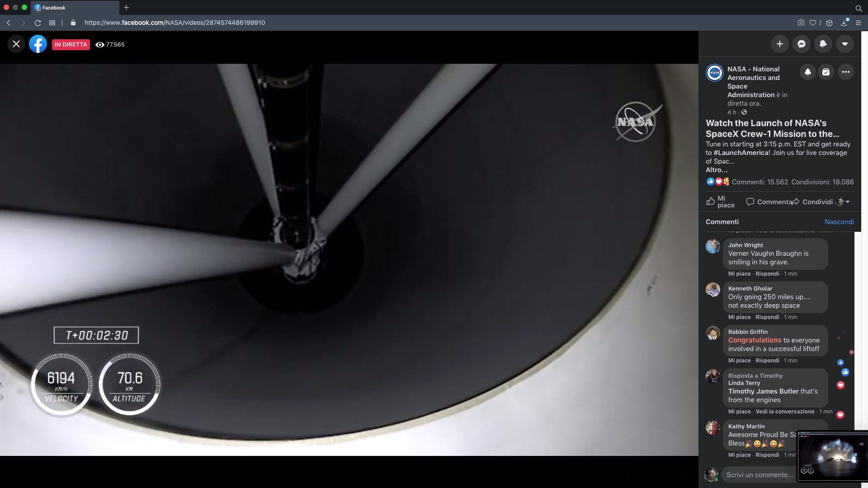The height and width of the screenshot is (488, 868).
Task: Open Kenneth Gholar's avatar
Action: pyautogui.click(x=713, y=290)
